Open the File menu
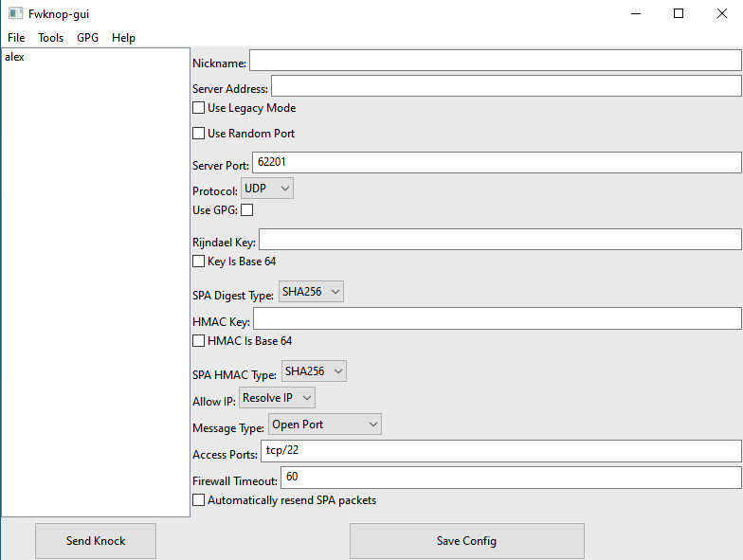Viewport: 743px width, 560px height. (x=16, y=38)
